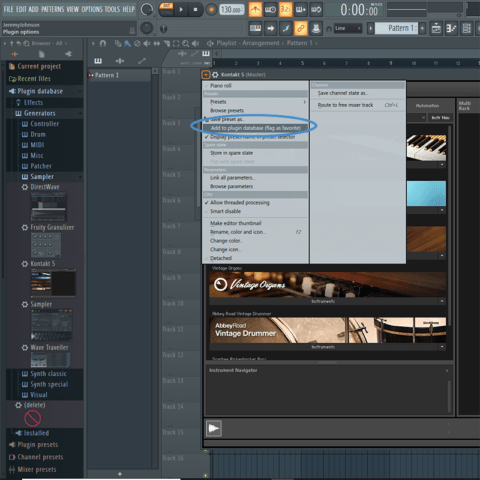The image size is (480, 480).
Task: Stop playback with the stop button
Action: coord(196,10)
